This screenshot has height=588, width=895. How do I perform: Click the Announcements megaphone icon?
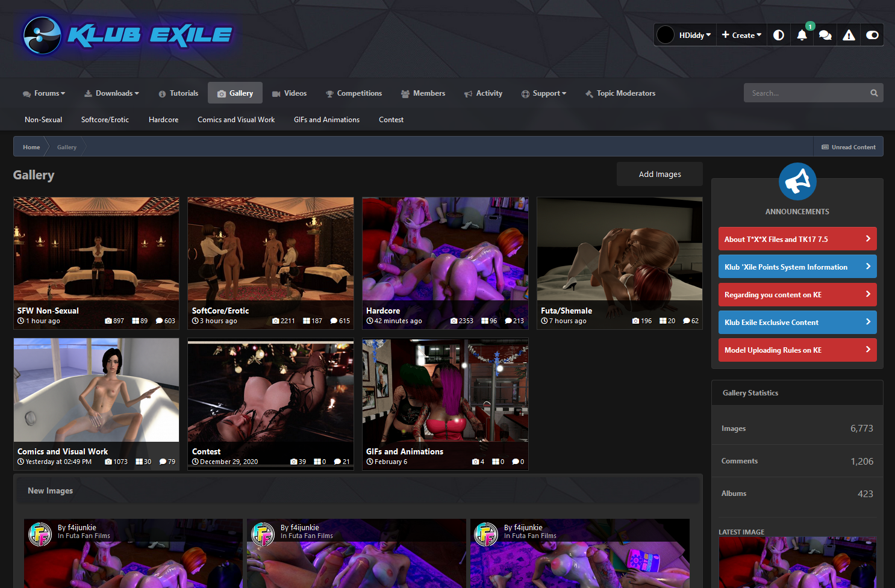797,181
